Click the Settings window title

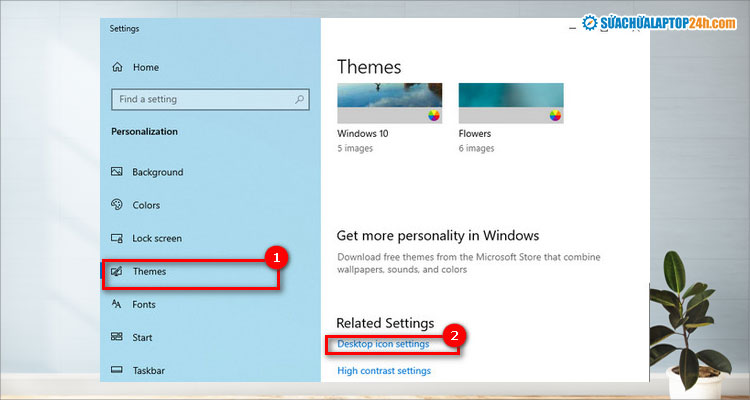point(124,29)
